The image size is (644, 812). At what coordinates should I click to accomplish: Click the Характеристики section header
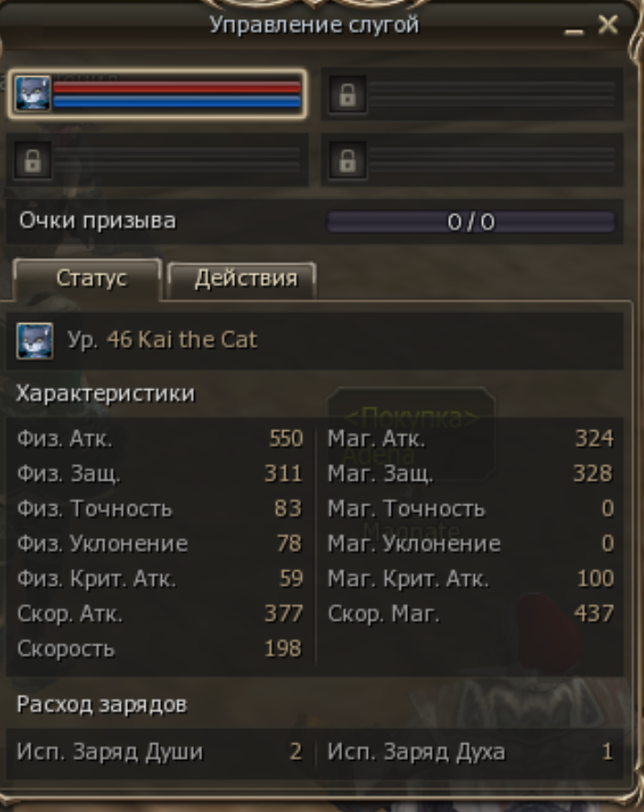(x=105, y=394)
